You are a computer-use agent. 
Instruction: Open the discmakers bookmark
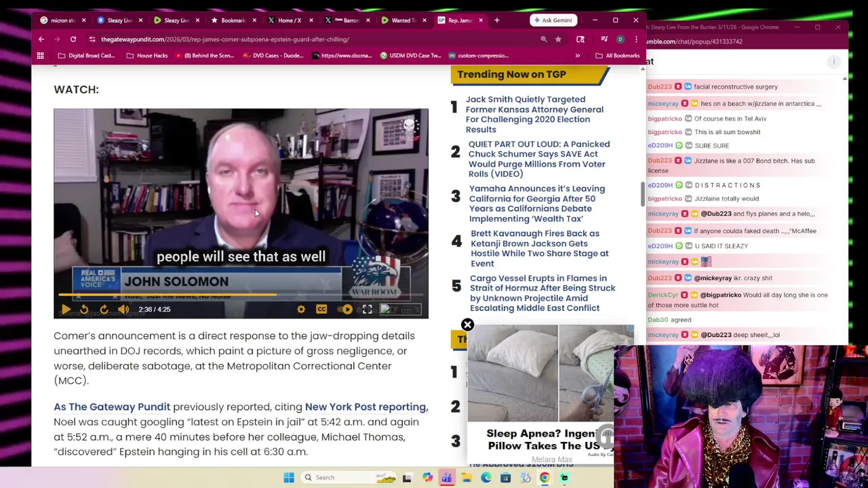[x=342, y=56]
